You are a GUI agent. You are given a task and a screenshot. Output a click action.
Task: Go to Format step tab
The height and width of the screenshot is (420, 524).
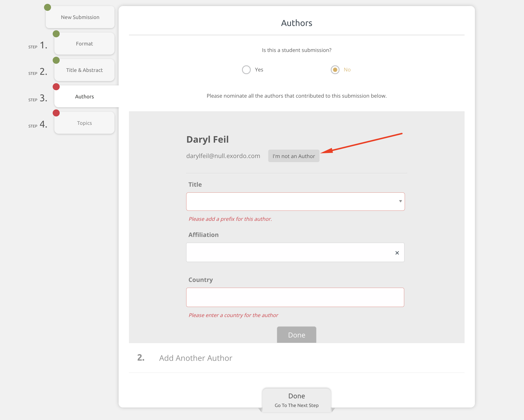click(x=84, y=44)
